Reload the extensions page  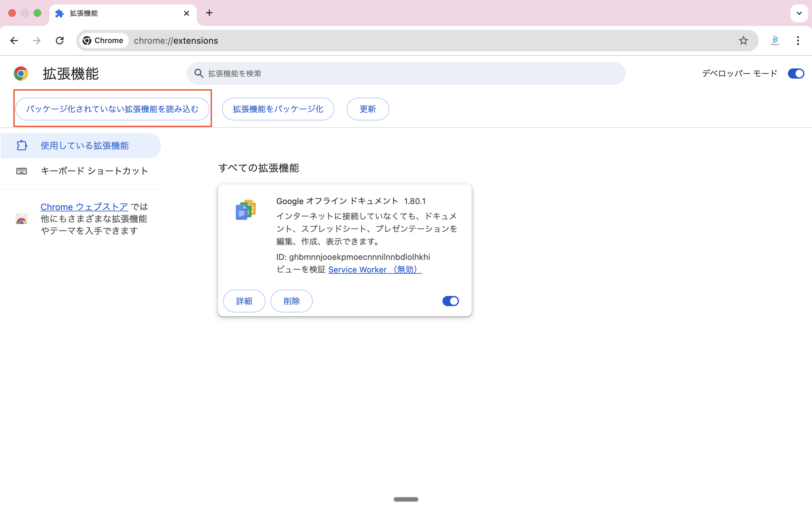tap(60, 41)
